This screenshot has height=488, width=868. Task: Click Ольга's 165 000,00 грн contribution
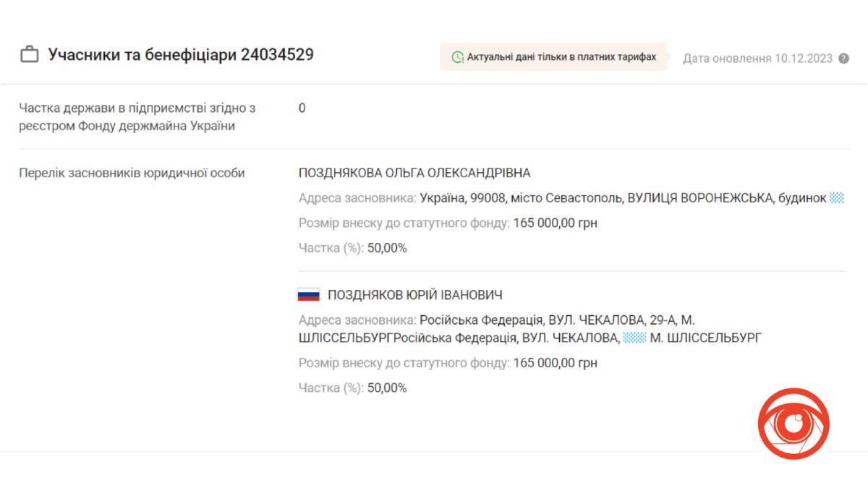point(556,223)
